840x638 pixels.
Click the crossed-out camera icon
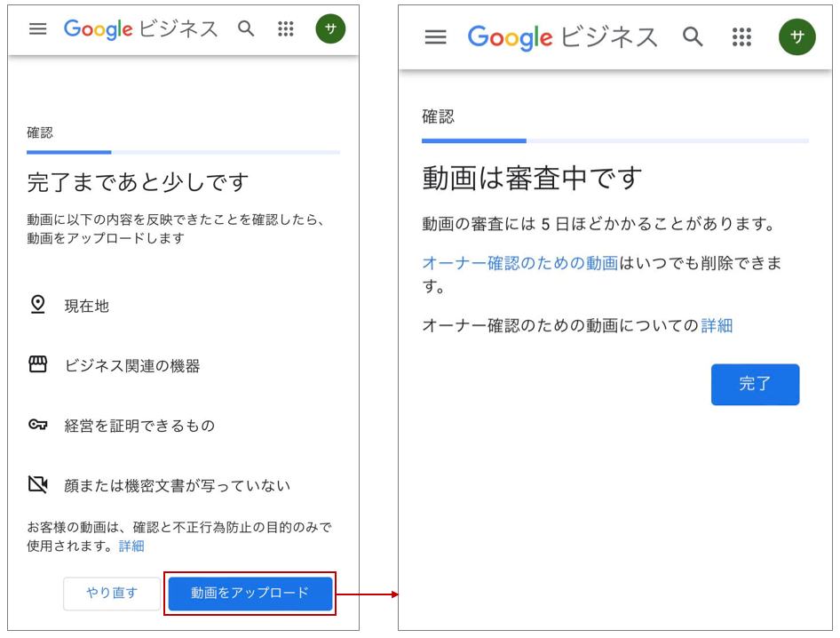[37, 484]
